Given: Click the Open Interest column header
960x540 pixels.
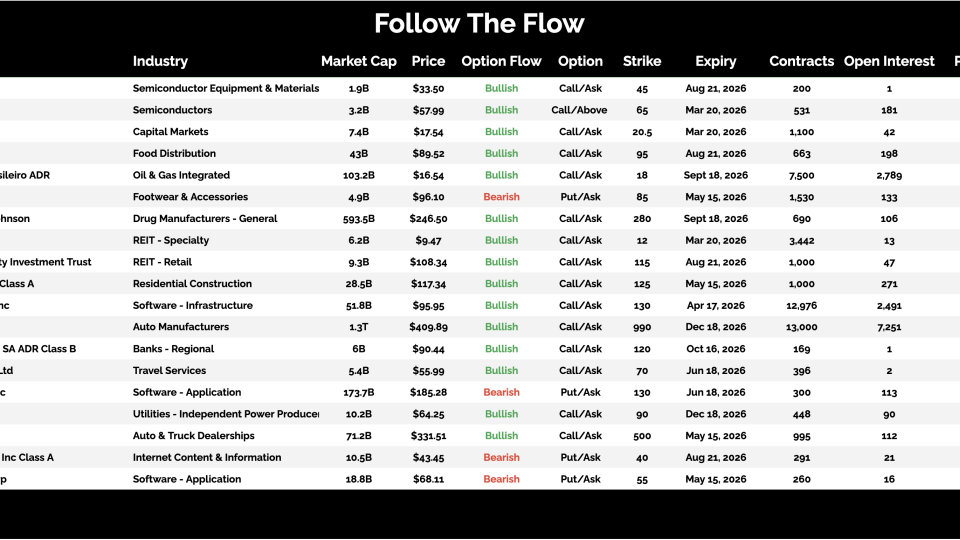Looking at the screenshot, I should tap(889, 61).
